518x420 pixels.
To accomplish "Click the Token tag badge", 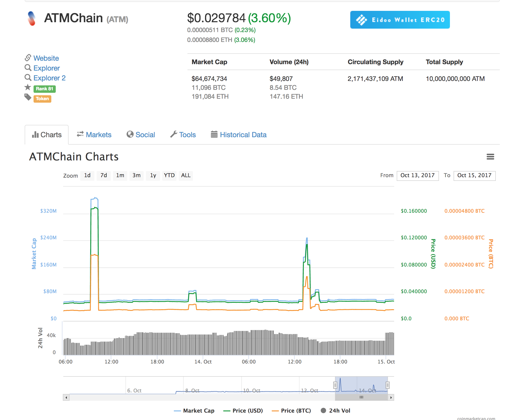I will click(x=42, y=99).
